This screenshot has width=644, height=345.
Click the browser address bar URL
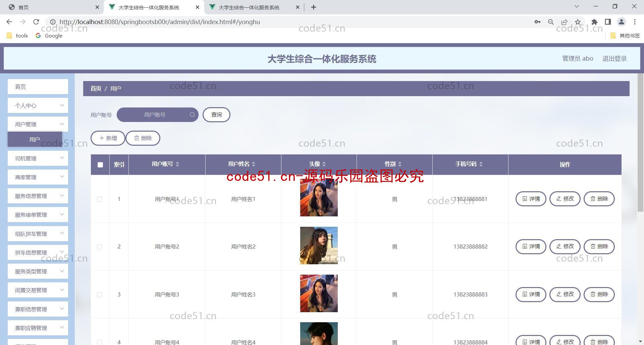click(160, 22)
